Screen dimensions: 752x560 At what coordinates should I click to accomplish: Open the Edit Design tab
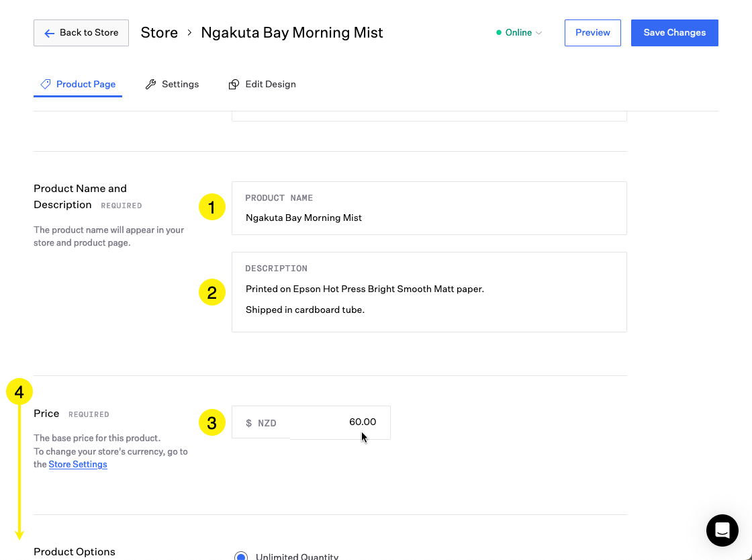(263, 84)
